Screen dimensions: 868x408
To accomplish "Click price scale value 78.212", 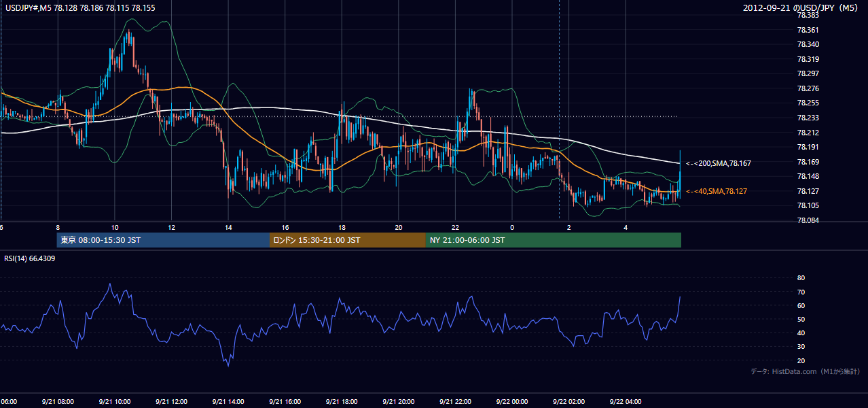I will coord(808,133).
